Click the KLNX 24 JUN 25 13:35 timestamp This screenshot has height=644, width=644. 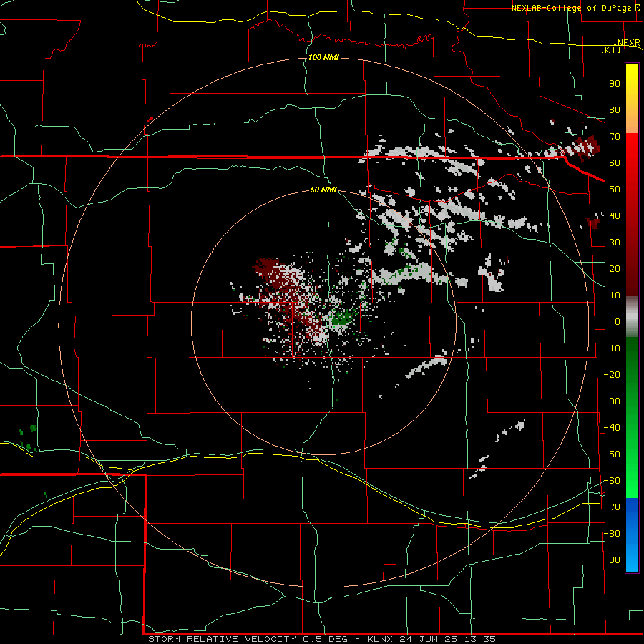[x=431, y=639]
